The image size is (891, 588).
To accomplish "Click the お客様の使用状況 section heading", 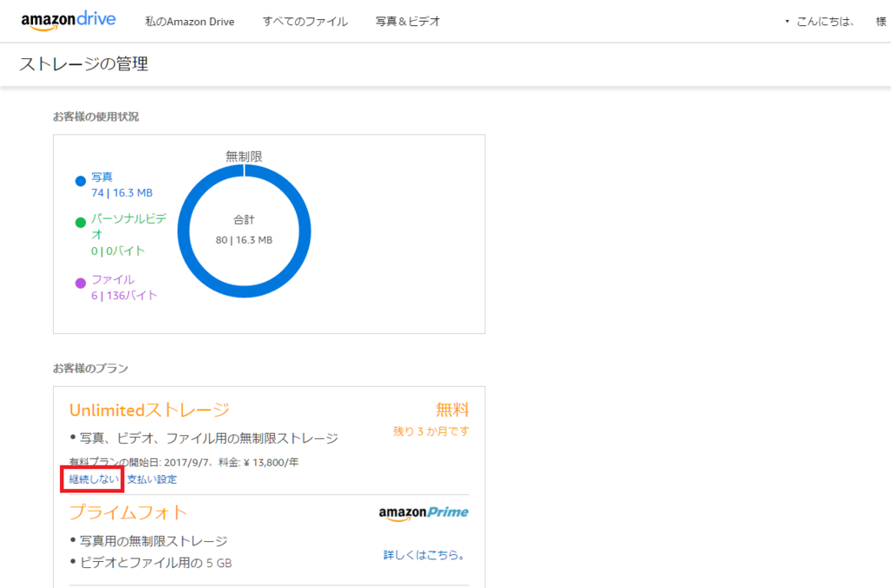I will pos(96,117).
